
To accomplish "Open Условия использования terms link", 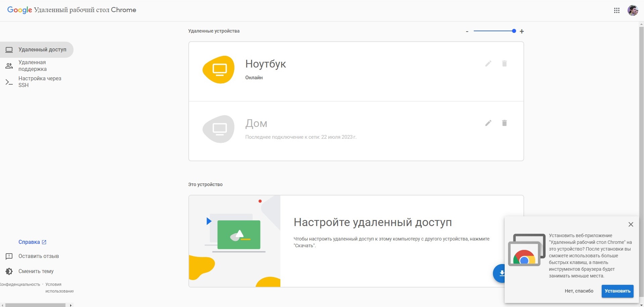I will click(59, 288).
